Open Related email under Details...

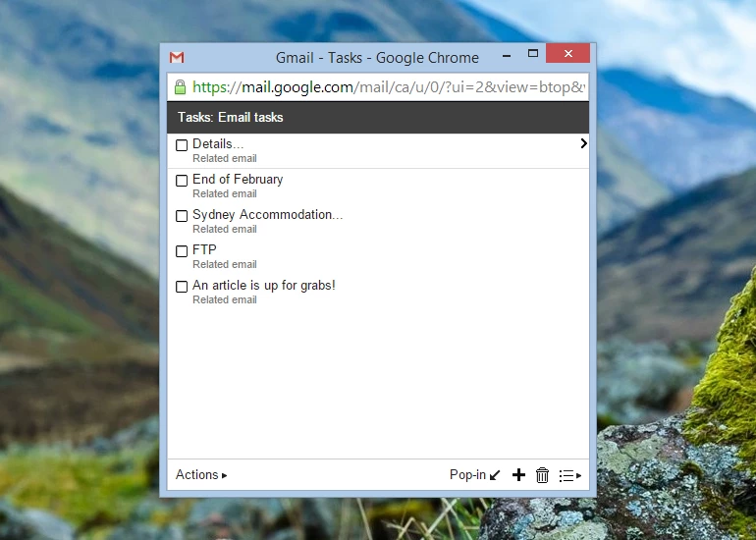click(225, 158)
